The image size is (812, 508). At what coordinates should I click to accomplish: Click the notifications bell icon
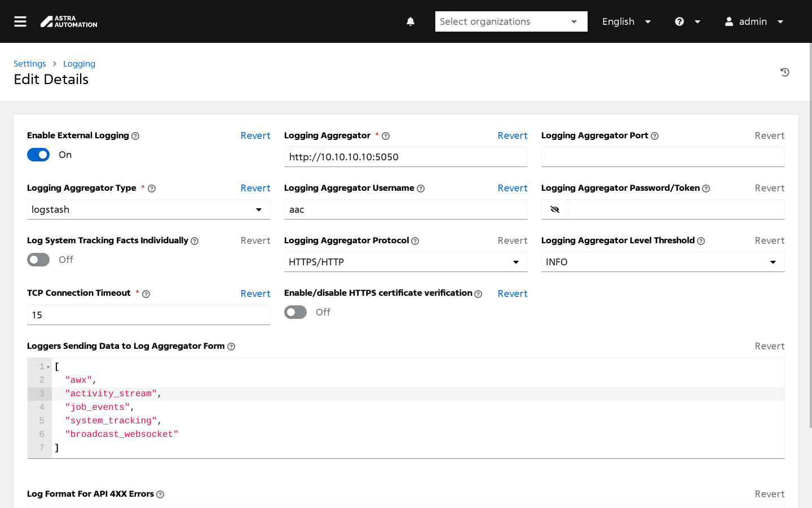tap(411, 21)
